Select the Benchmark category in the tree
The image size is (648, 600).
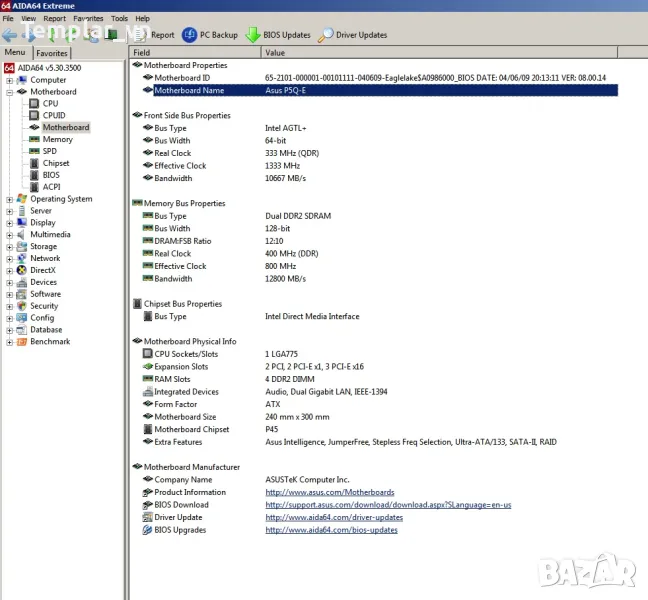pos(50,341)
